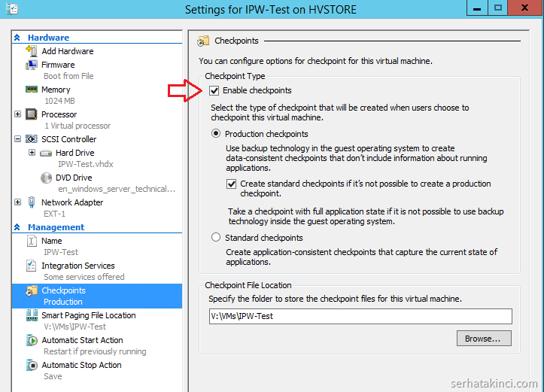Select Firmware in the hardware list

coord(58,65)
